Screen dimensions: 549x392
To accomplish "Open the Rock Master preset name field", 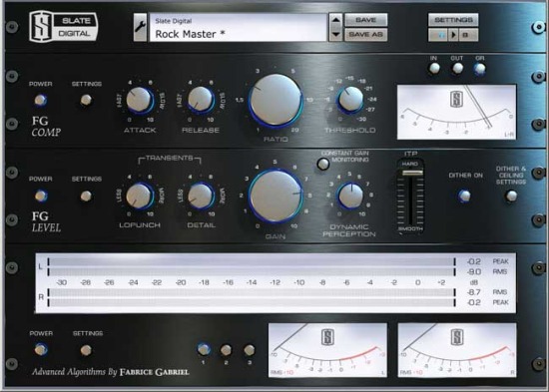I will [x=239, y=27].
